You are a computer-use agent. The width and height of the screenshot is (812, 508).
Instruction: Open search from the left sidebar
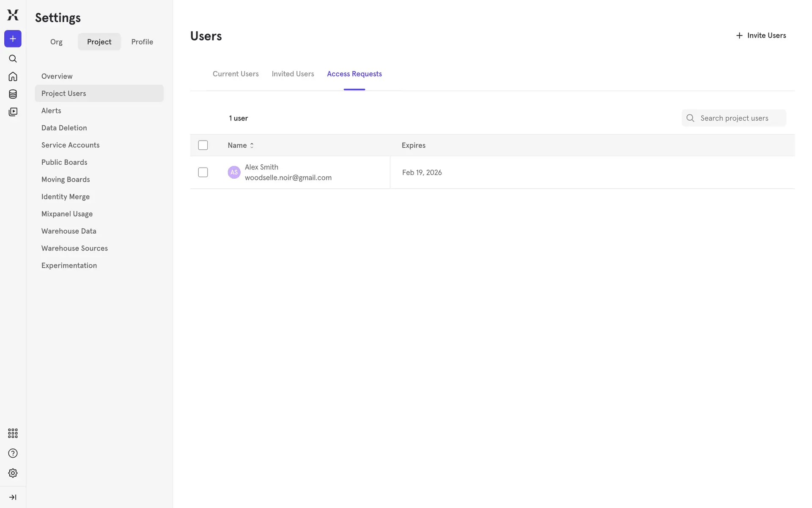tap(13, 59)
